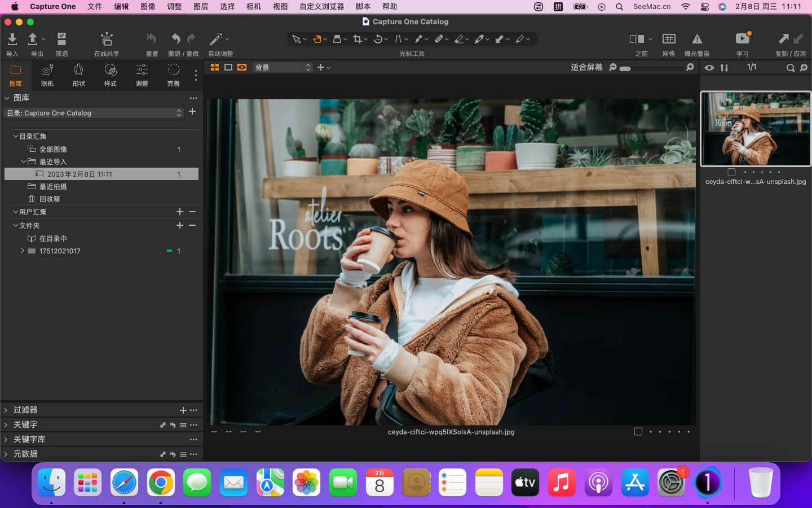Select the Pan hand cursor tool
Viewport: 812px width, 508px height.
(317, 39)
